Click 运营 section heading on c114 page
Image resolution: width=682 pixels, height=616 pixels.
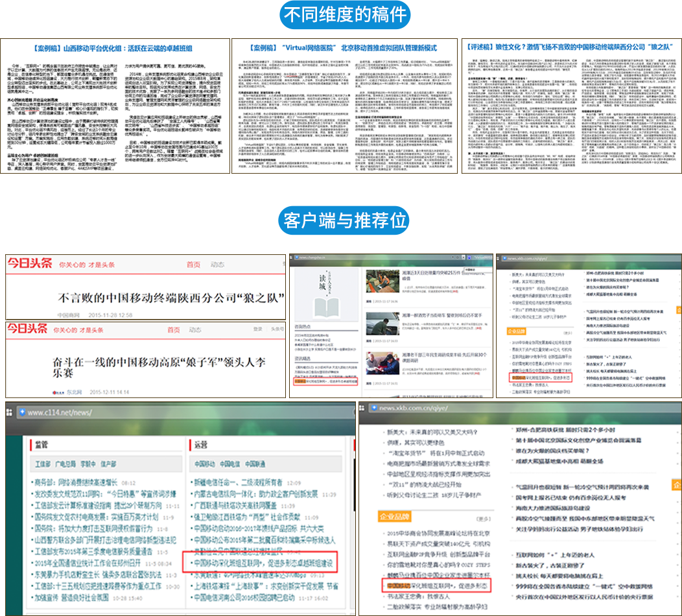[201, 445]
